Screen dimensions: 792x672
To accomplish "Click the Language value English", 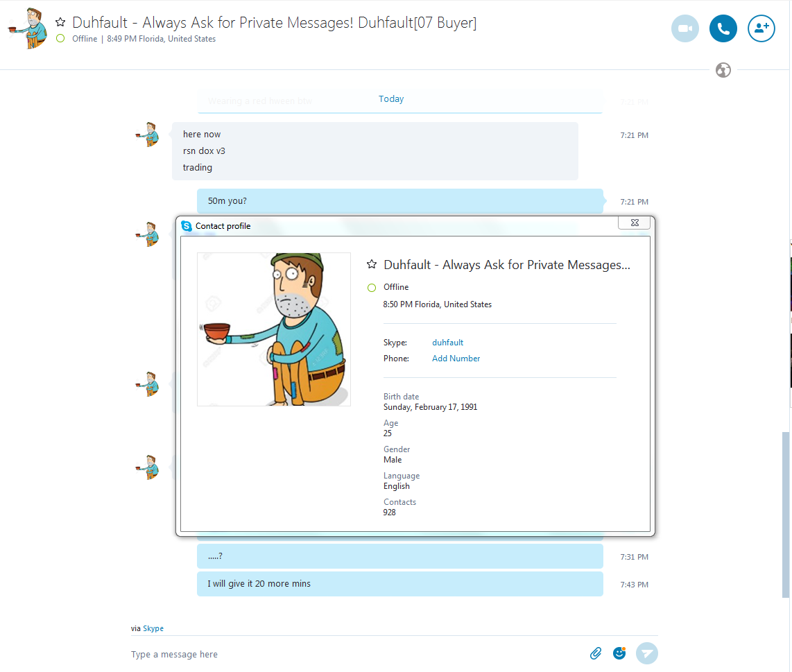I will point(397,486).
